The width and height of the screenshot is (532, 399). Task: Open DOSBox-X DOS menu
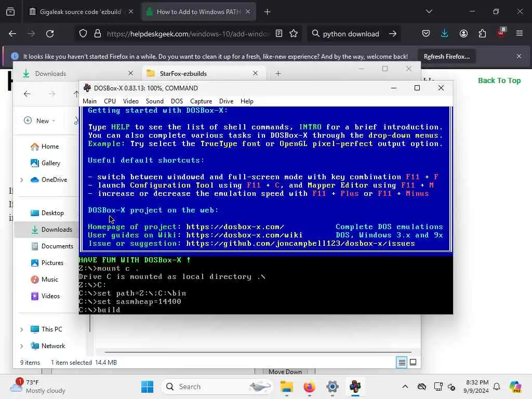click(x=177, y=101)
